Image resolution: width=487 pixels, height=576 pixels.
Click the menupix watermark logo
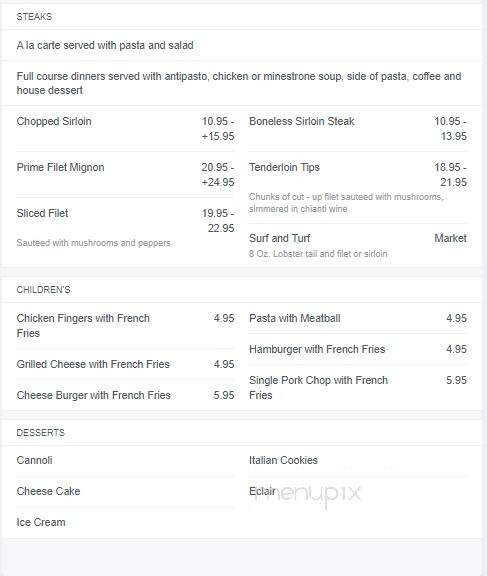(309, 494)
